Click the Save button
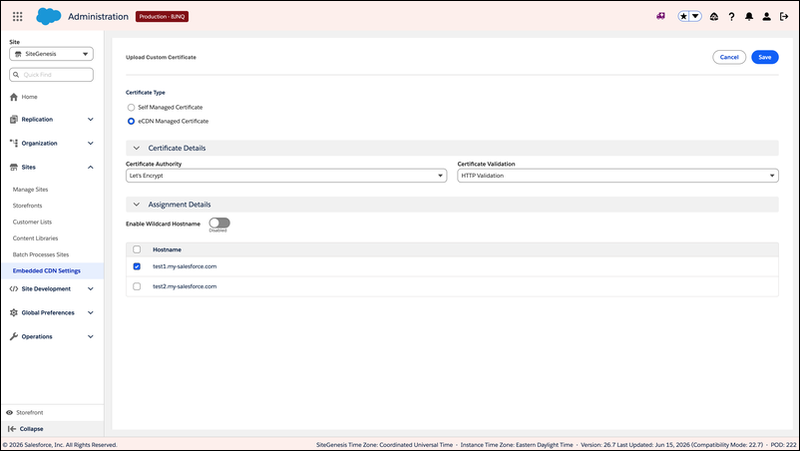800x451 pixels. [x=765, y=57]
